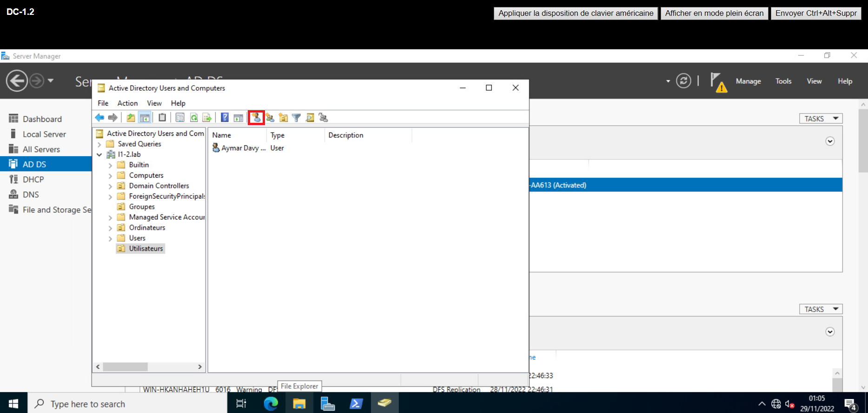Open notifications flag with warning icon

[718, 82]
